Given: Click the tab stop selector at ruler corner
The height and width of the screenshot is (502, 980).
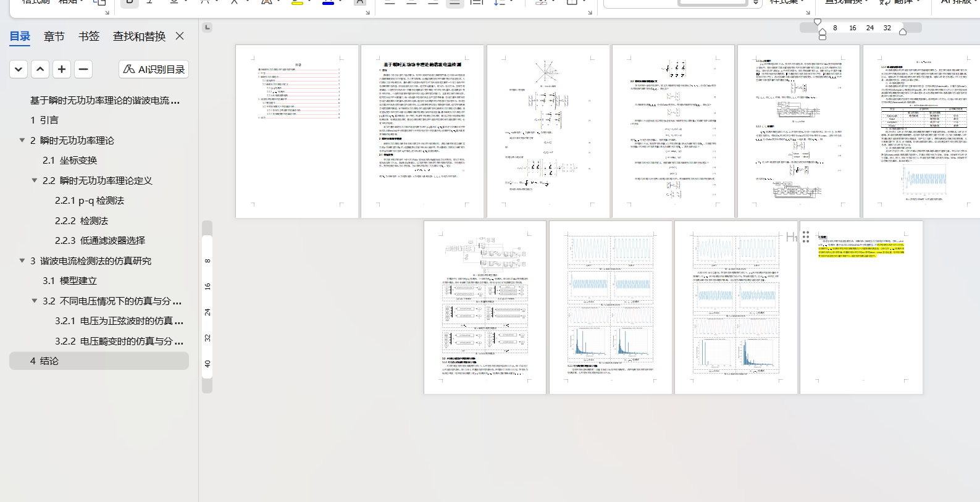Looking at the screenshot, I should (x=207, y=27).
